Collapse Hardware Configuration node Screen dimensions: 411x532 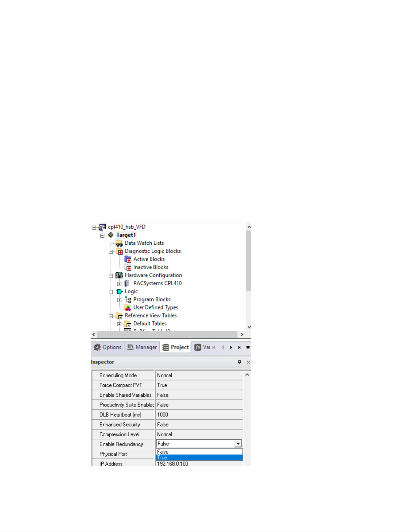tap(111, 276)
